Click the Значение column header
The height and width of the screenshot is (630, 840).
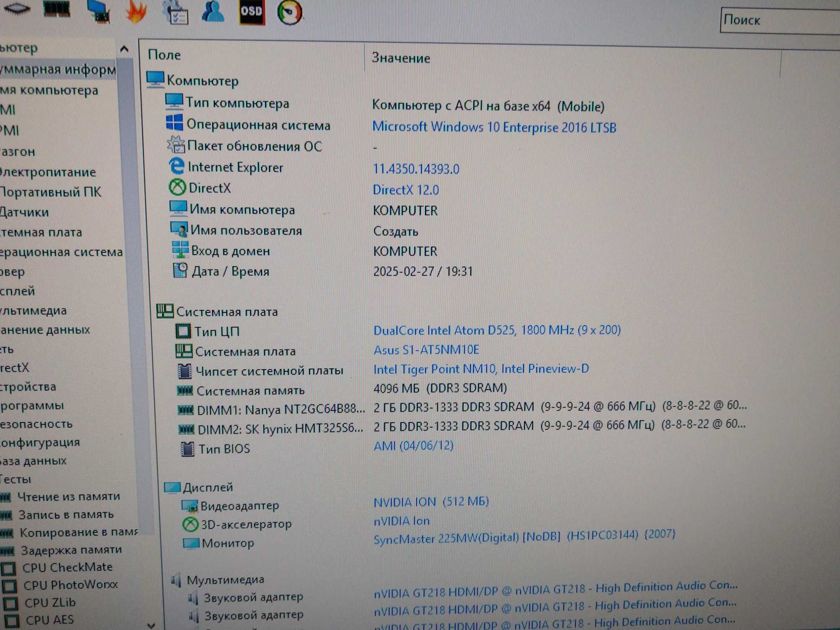click(x=401, y=58)
